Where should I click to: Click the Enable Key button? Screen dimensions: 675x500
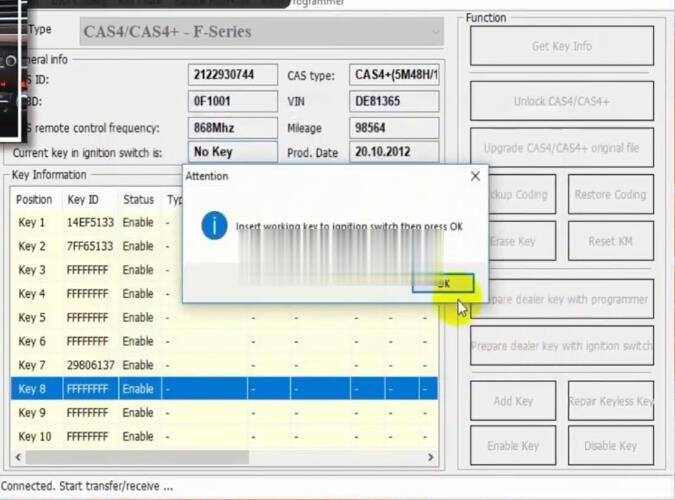click(x=513, y=446)
